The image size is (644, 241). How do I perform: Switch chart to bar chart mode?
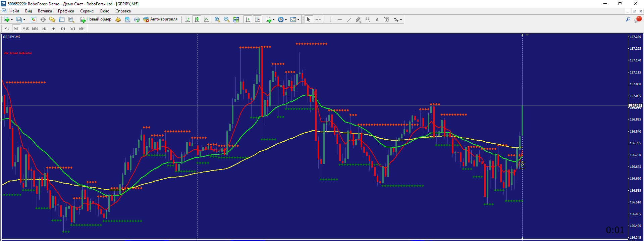pos(187,19)
